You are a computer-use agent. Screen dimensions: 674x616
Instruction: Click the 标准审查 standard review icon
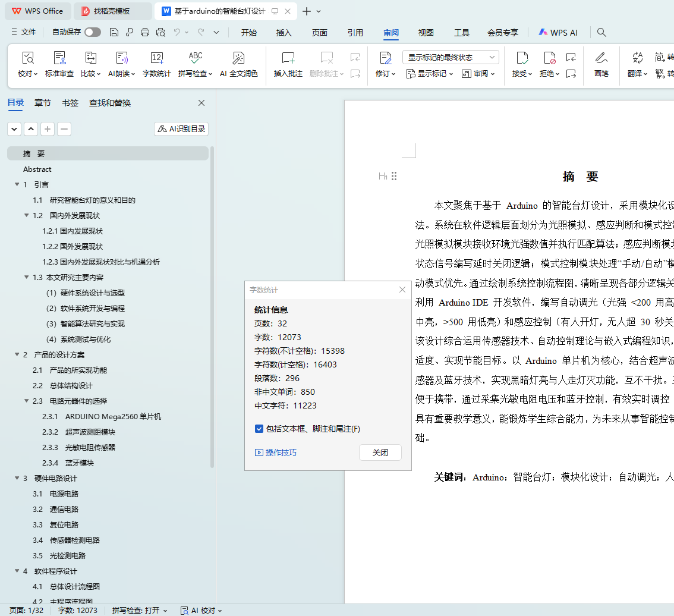coord(59,58)
